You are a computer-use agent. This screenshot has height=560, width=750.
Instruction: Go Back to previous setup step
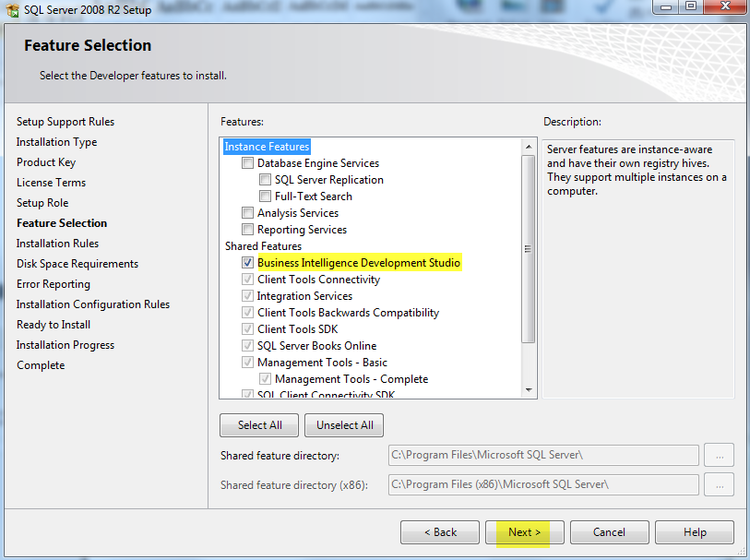click(x=440, y=532)
